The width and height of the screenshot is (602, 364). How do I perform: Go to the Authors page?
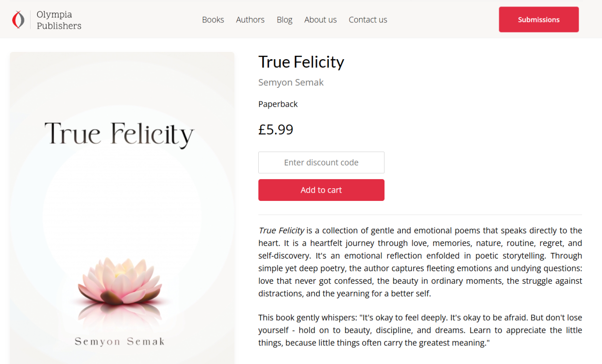pos(250,20)
